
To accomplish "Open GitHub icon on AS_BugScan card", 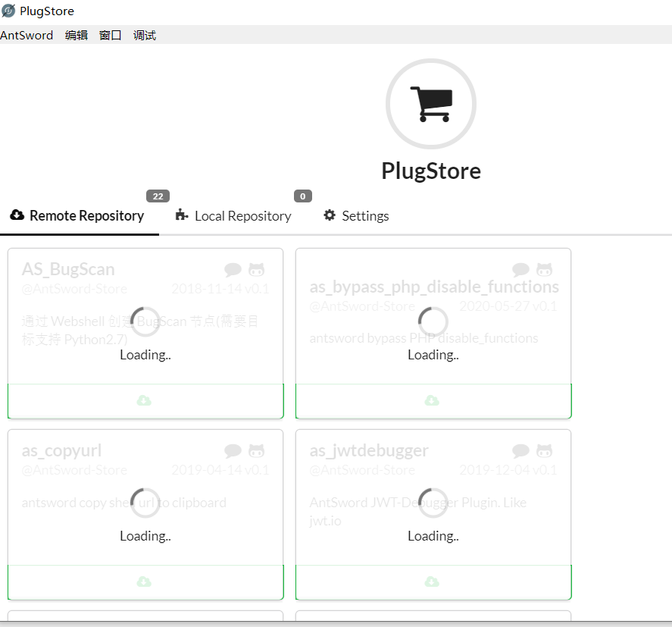I will coord(256,270).
